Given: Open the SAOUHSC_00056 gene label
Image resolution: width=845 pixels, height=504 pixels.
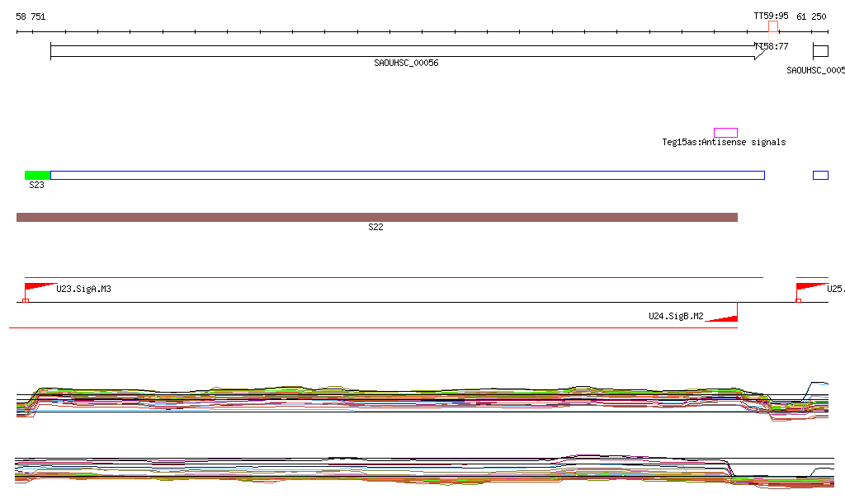Looking at the screenshot, I should point(406,64).
